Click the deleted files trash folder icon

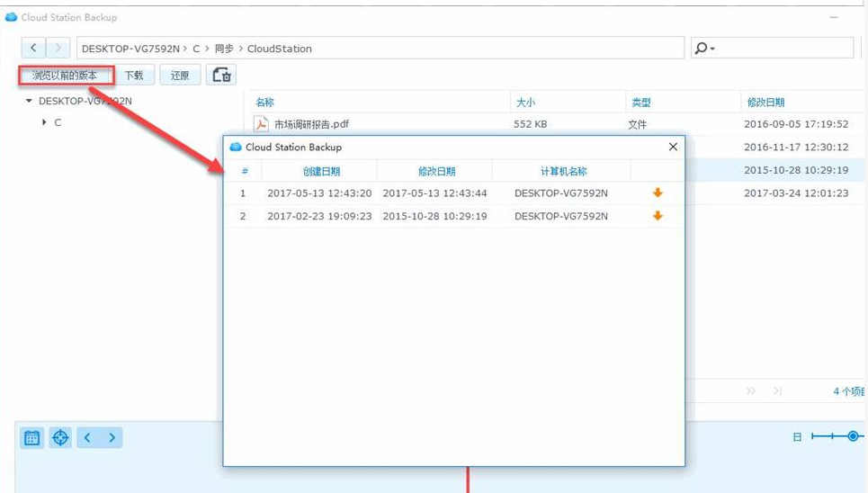(221, 76)
